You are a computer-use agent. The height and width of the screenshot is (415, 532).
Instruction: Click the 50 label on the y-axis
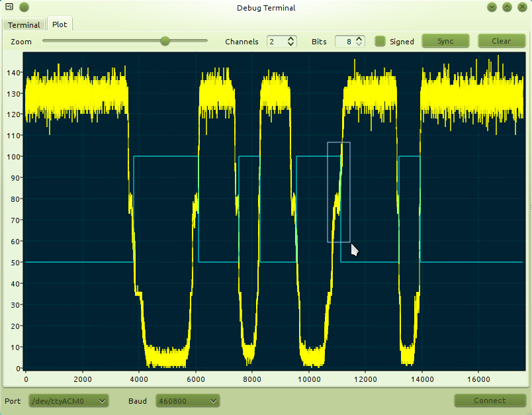15,262
